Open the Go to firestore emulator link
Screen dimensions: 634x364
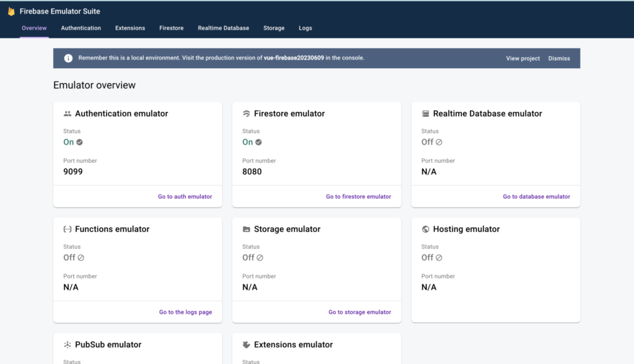(x=358, y=197)
